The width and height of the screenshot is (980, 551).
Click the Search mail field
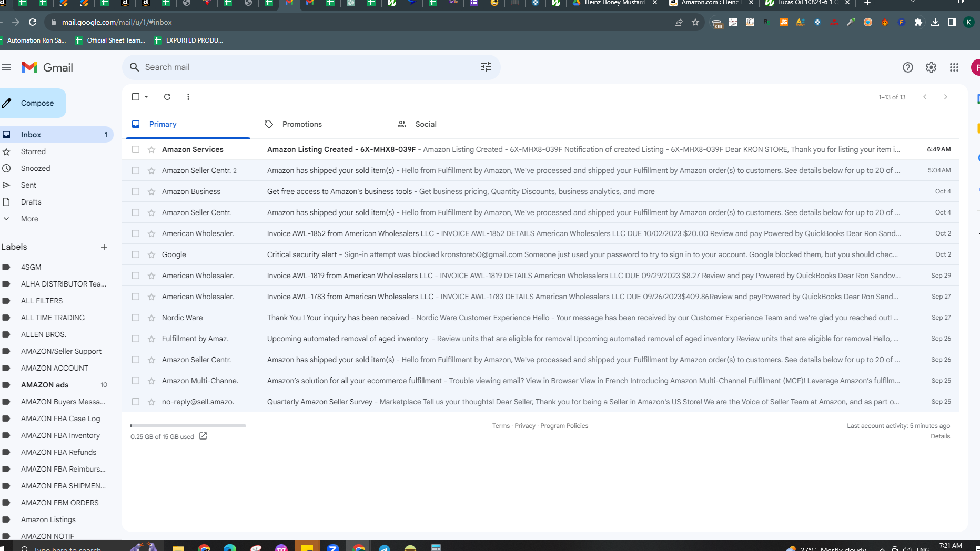[x=310, y=67]
